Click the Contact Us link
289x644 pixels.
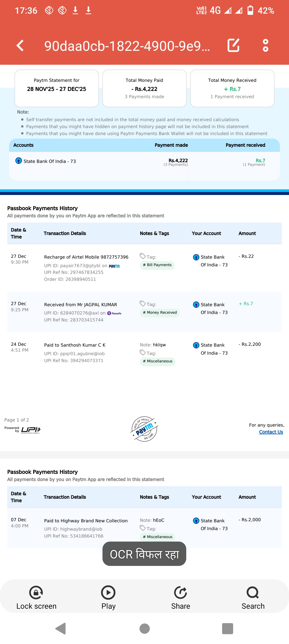tap(271, 432)
